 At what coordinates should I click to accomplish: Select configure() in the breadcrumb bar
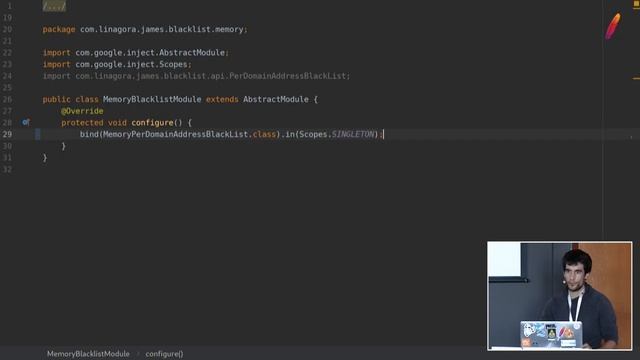[x=164, y=354]
